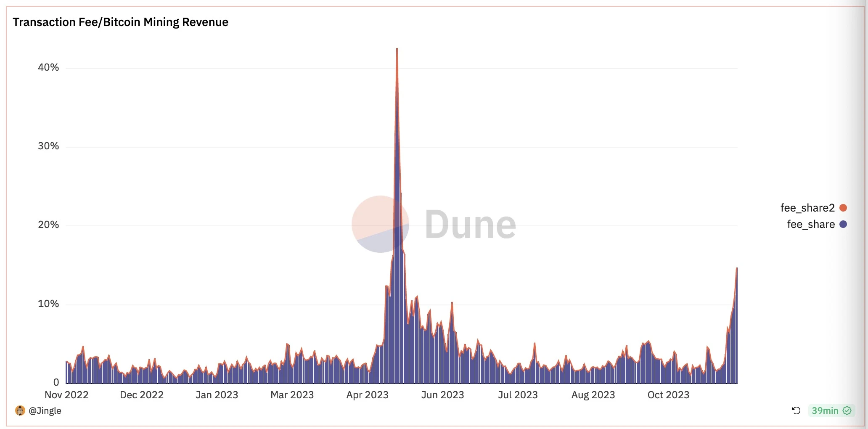Toggle fee_share2 series via orange dot
868x429 pixels.
pyautogui.click(x=843, y=208)
